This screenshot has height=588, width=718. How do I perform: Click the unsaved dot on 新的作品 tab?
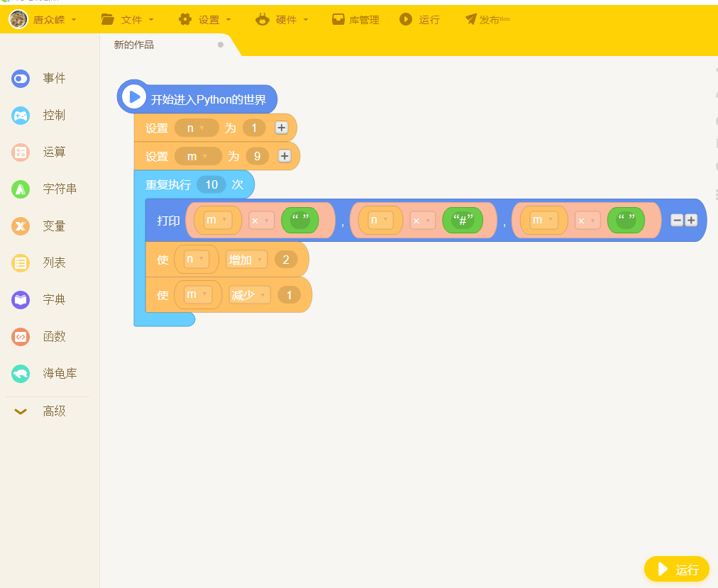(221, 45)
